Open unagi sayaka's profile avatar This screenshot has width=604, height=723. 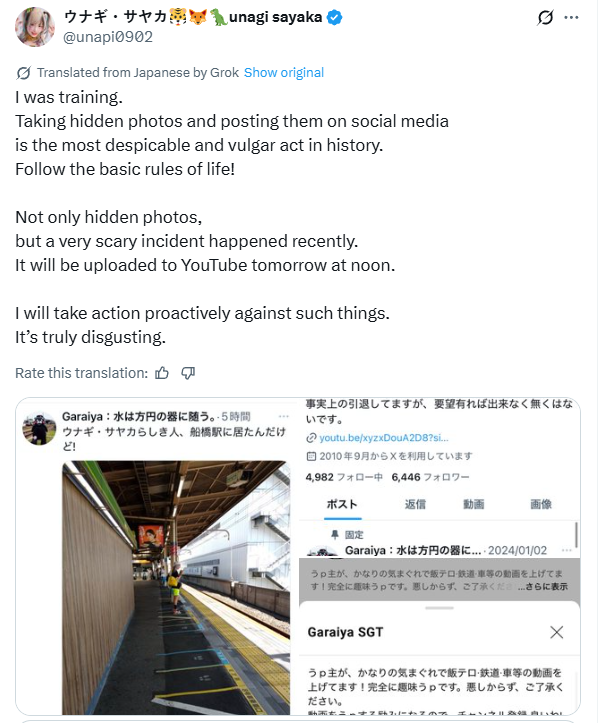pos(35,27)
